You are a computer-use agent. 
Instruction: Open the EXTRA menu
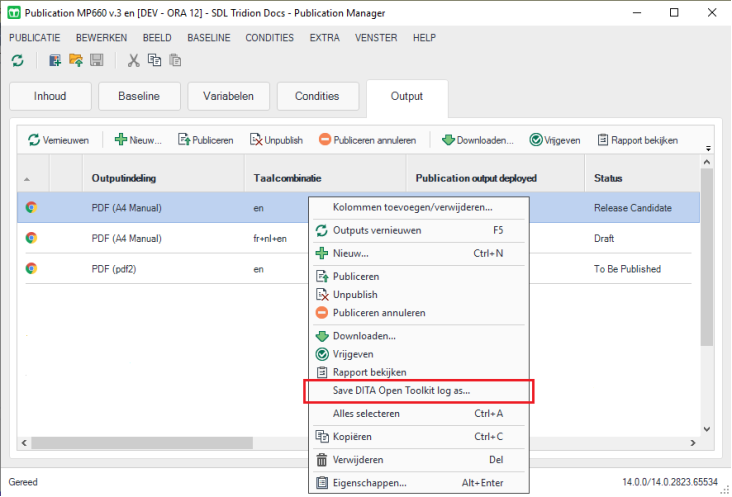point(324,38)
